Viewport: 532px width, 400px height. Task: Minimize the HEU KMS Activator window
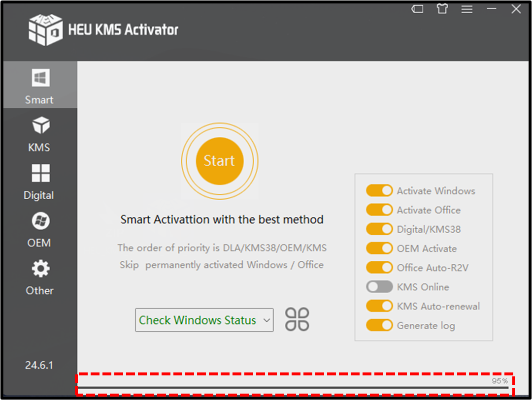coord(491,9)
